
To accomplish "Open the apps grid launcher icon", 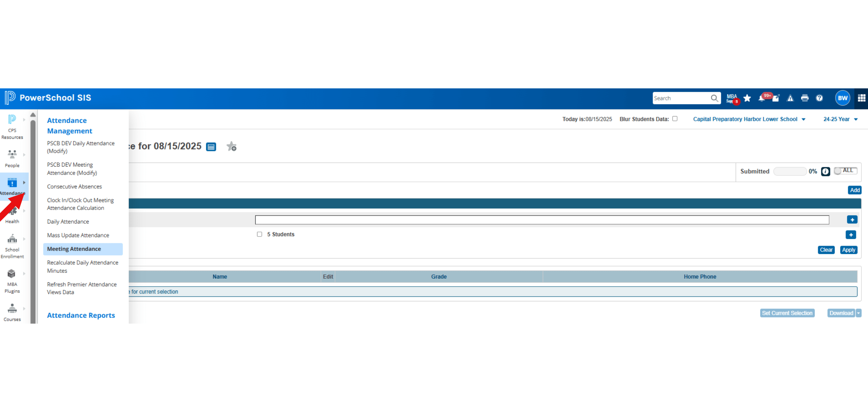I will (861, 98).
